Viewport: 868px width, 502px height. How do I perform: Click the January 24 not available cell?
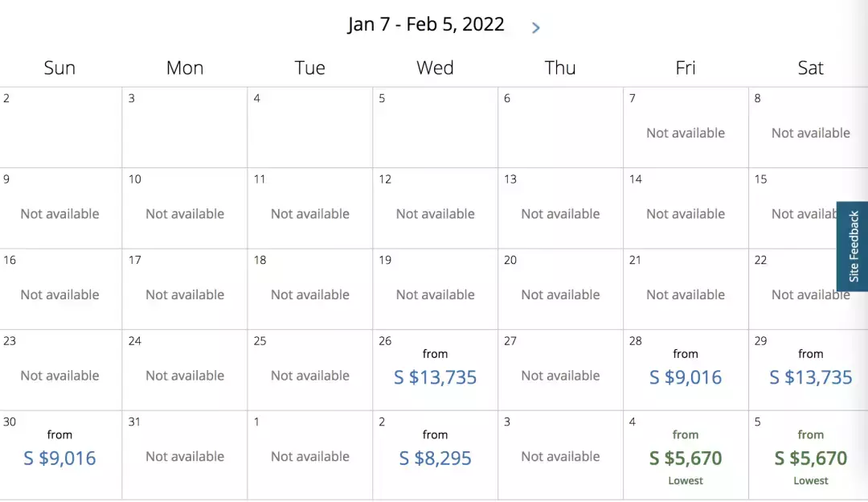185,375
